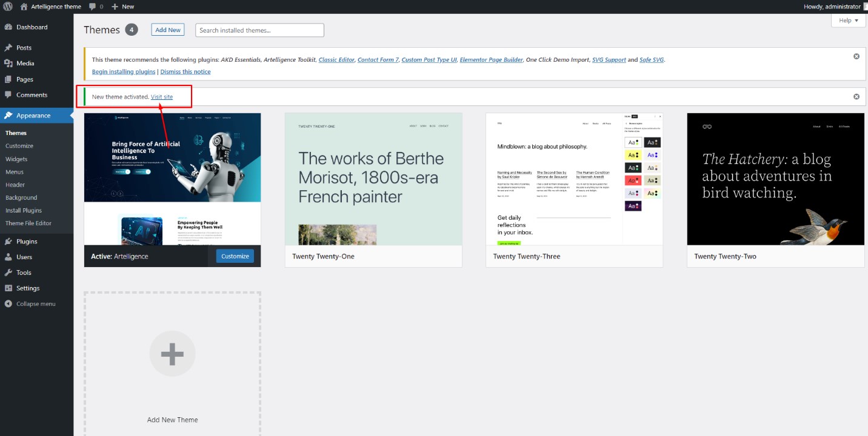Click the Tools wrench icon
This screenshot has width=868, height=436.
(x=8, y=273)
